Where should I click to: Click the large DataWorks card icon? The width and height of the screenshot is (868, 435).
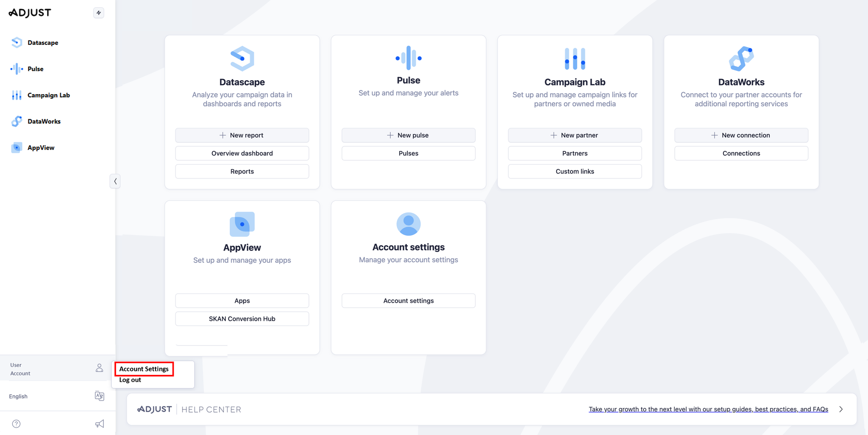(x=741, y=59)
